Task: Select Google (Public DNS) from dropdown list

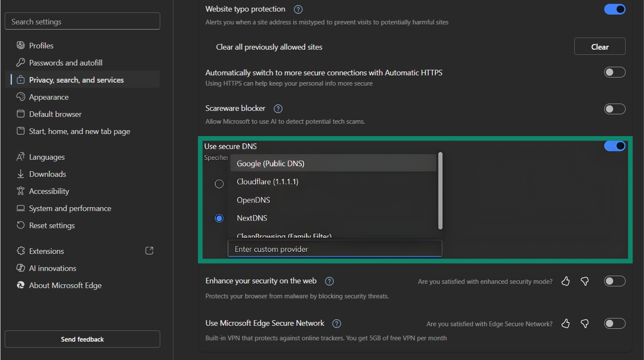Action: point(270,164)
